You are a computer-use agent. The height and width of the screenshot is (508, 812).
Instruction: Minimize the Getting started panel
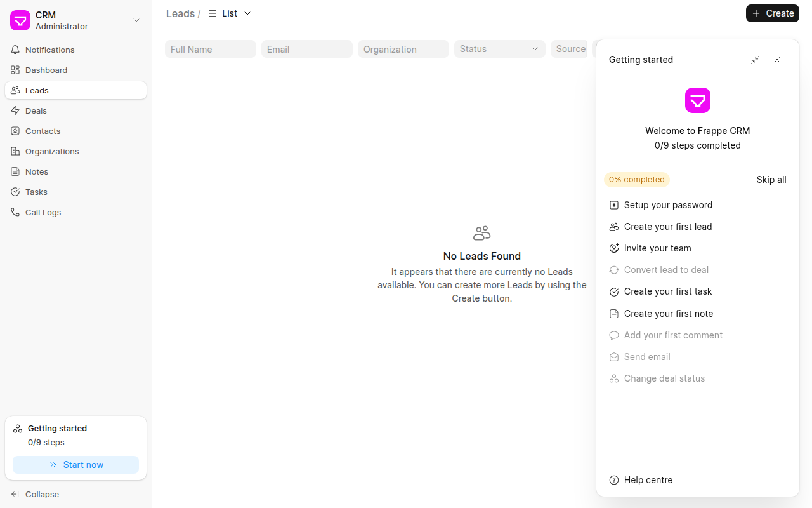[755, 60]
